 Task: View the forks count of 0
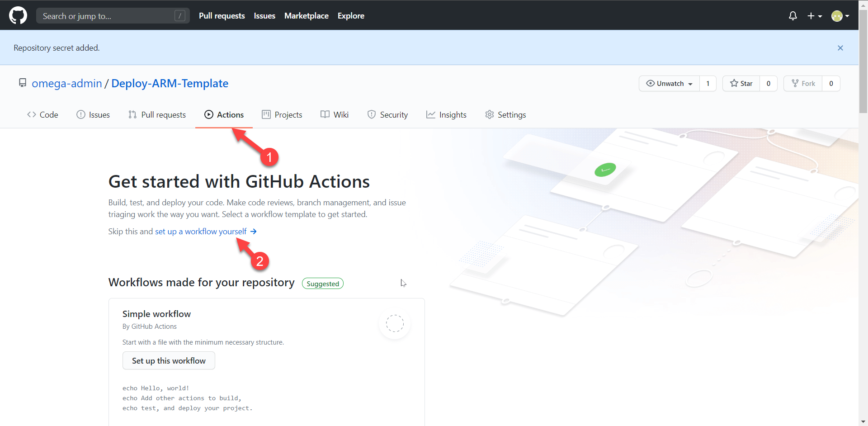click(x=831, y=83)
